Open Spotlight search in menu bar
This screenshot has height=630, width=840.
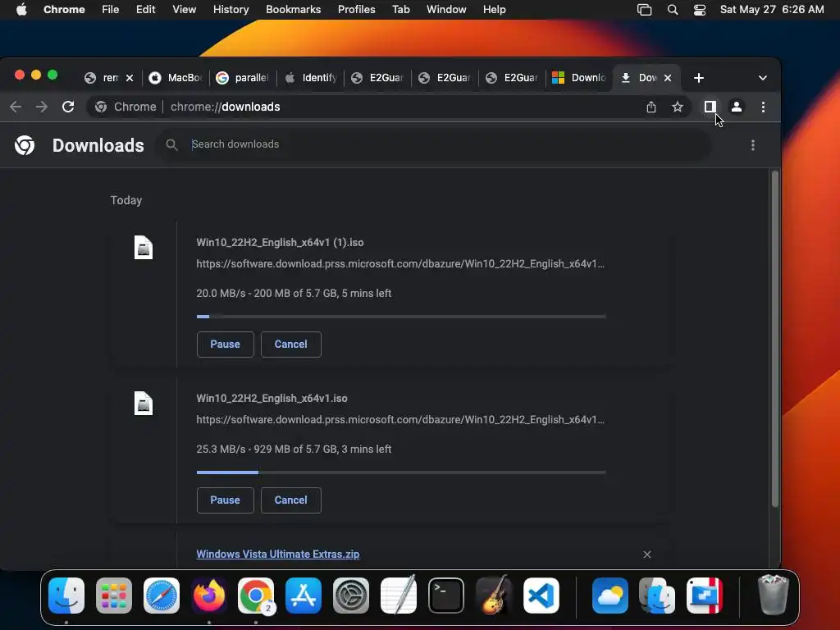coord(673,10)
